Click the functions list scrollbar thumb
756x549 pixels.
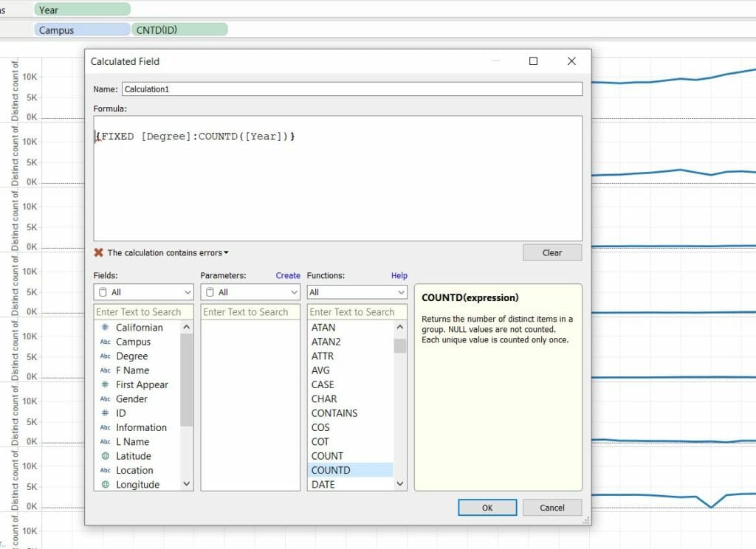[x=399, y=345]
